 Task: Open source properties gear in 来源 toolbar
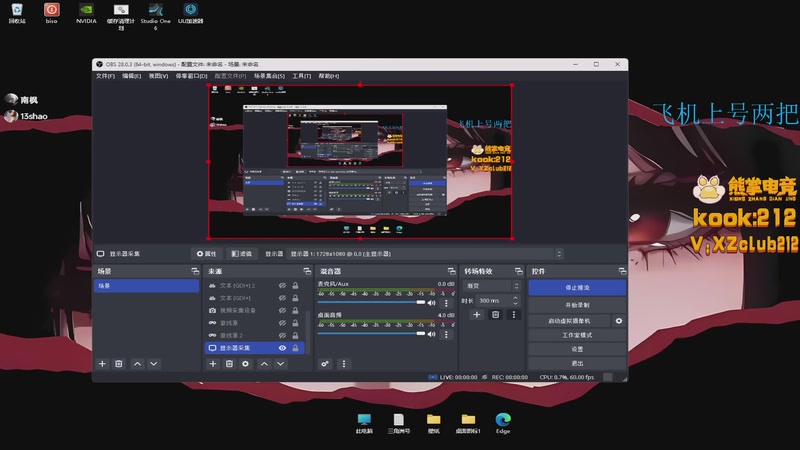(x=245, y=364)
